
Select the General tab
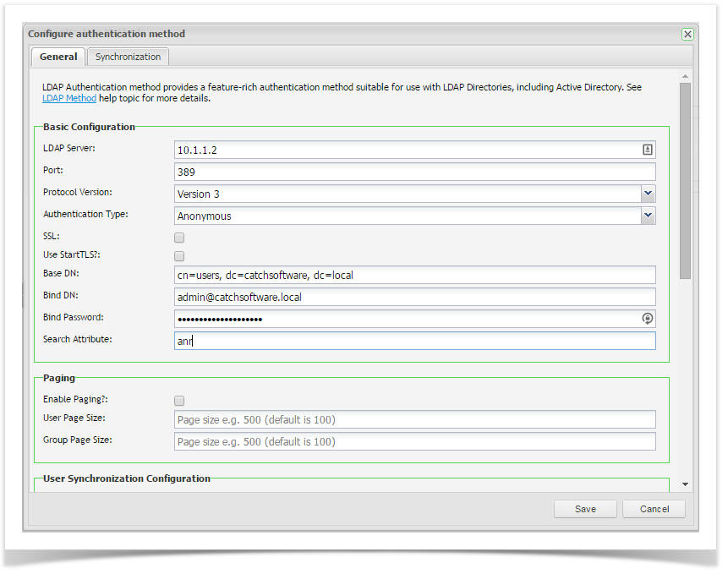(58, 57)
